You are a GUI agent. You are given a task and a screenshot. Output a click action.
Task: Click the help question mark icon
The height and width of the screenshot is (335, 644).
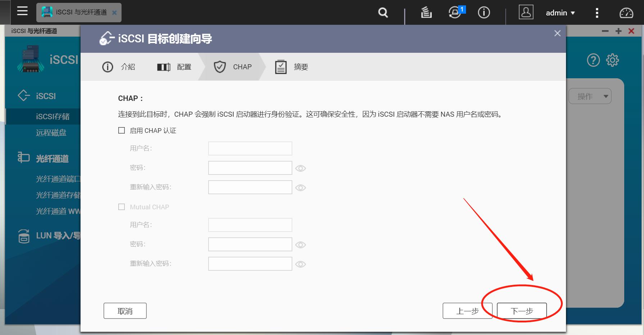point(593,60)
